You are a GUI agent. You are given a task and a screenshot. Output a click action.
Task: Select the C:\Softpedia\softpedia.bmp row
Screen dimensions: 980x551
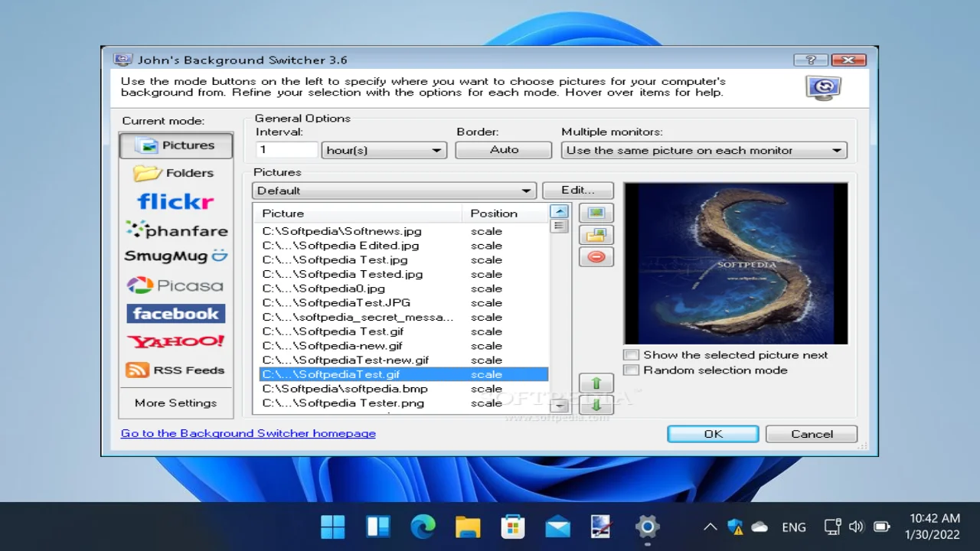(x=403, y=389)
